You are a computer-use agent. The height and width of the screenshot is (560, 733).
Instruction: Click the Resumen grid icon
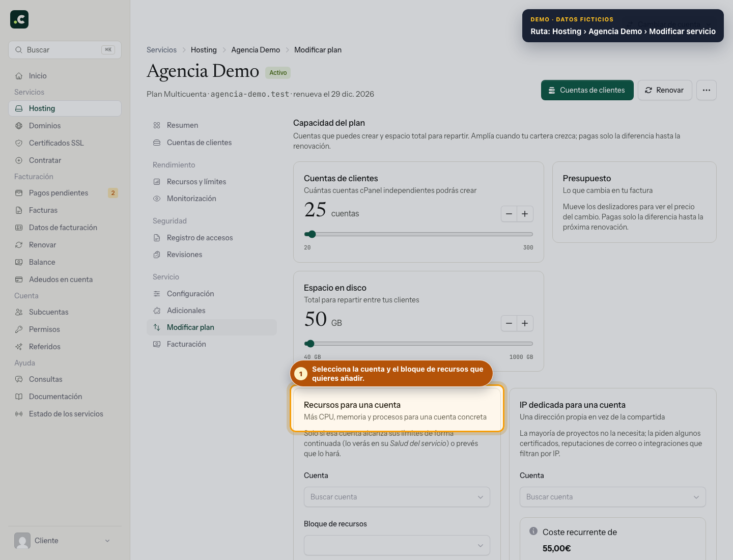[x=157, y=125]
